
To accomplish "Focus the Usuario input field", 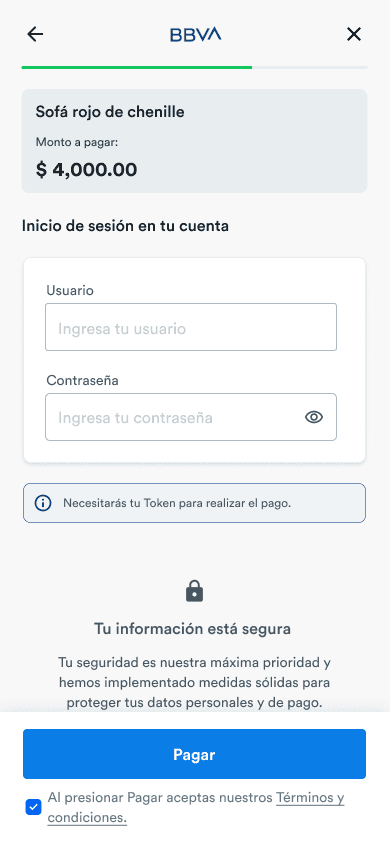I will coord(191,327).
